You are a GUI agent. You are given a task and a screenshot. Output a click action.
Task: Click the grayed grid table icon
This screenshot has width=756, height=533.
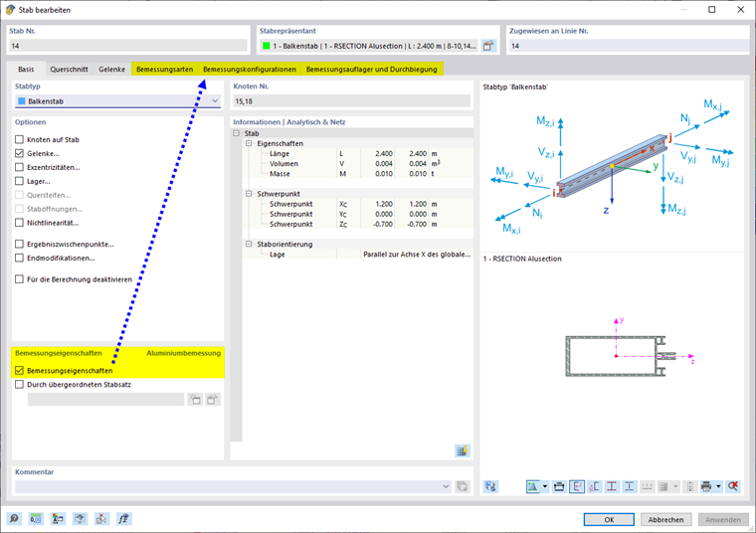pyautogui.click(x=663, y=486)
